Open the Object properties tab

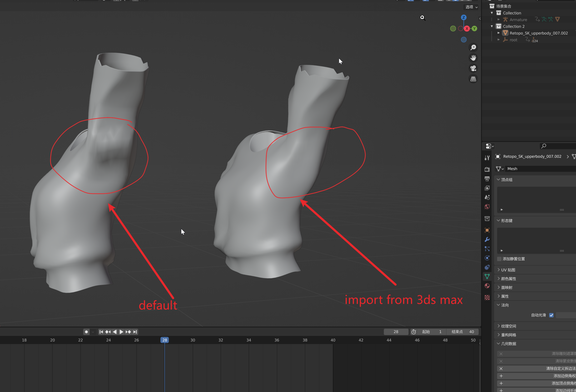pos(487,230)
